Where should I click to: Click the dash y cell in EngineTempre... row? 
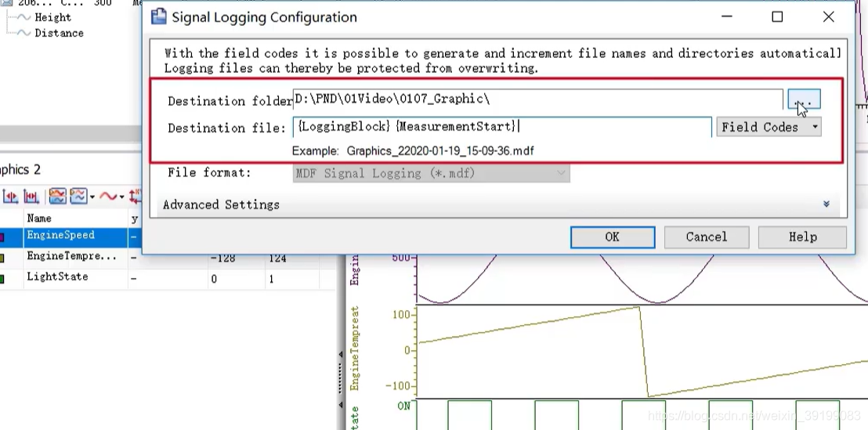pyautogui.click(x=133, y=258)
